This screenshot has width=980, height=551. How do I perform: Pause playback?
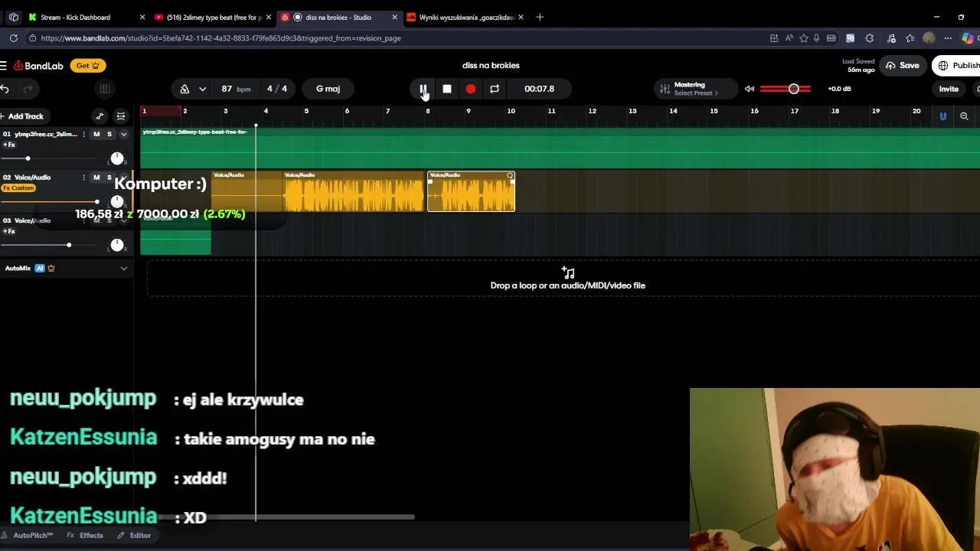coord(423,89)
